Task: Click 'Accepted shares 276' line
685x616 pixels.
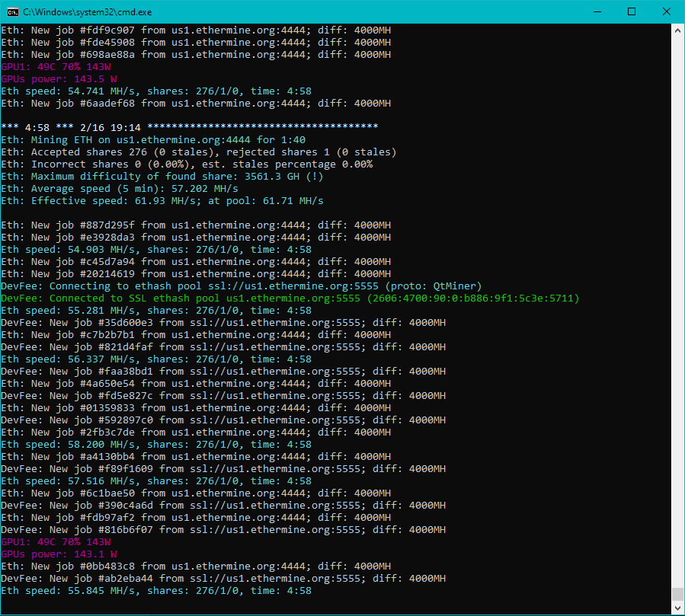Action: pyautogui.click(x=199, y=152)
